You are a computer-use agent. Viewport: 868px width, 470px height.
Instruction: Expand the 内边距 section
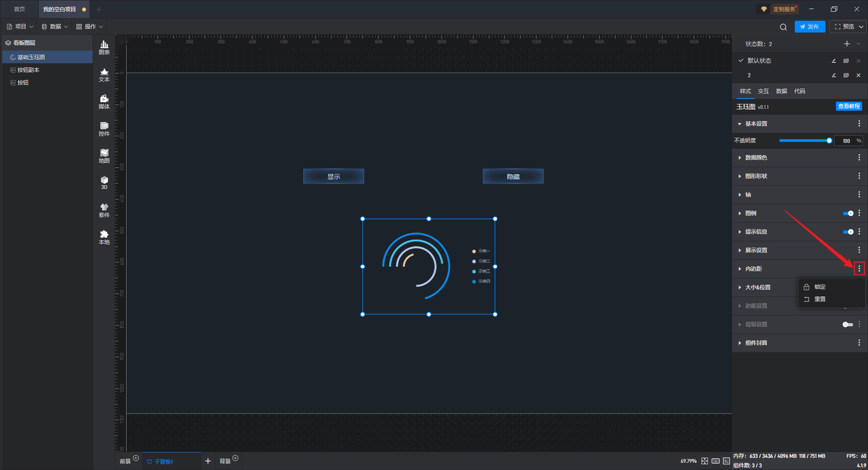740,269
